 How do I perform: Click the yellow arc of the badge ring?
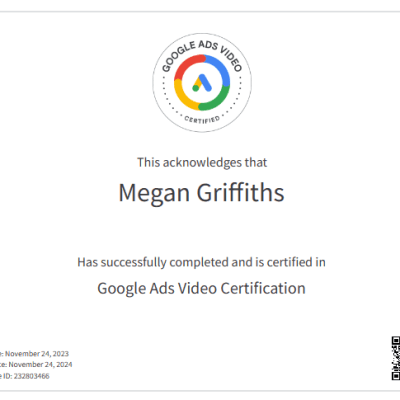click(185, 96)
